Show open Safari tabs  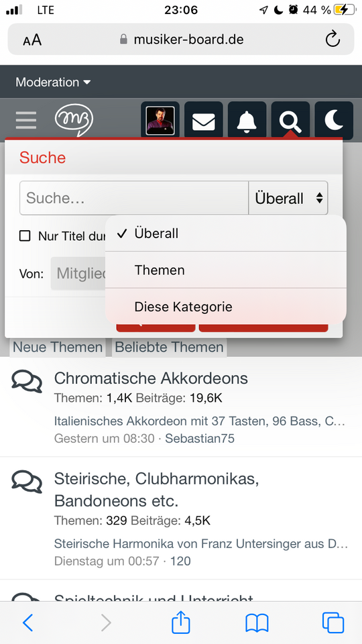pyautogui.click(x=333, y=623)
